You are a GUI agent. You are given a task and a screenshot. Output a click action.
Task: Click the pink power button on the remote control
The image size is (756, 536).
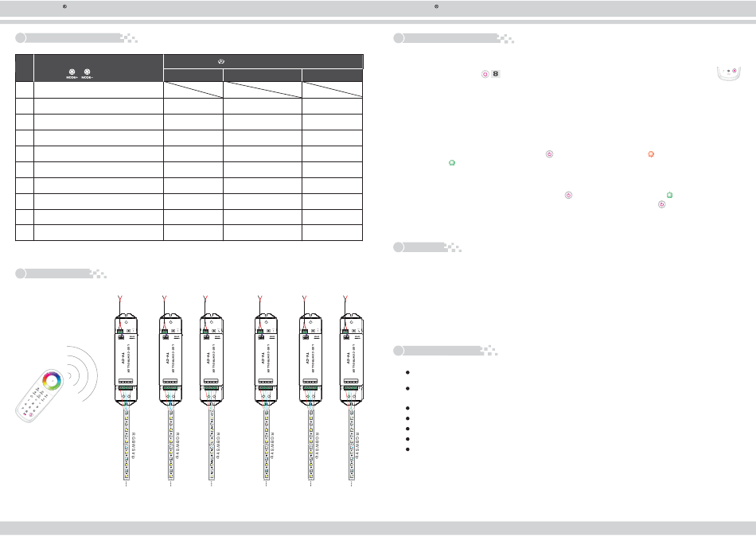33,416
